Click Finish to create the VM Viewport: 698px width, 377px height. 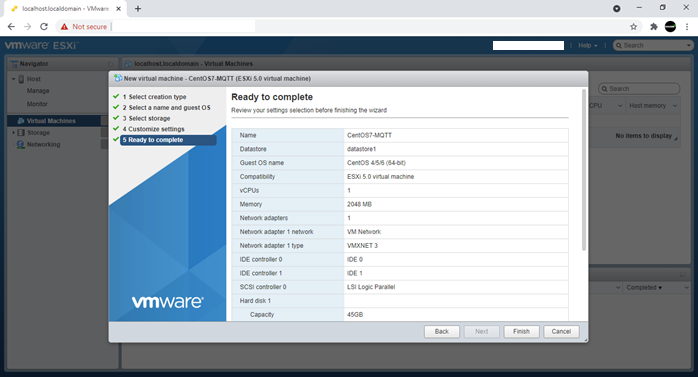(521, 332)
